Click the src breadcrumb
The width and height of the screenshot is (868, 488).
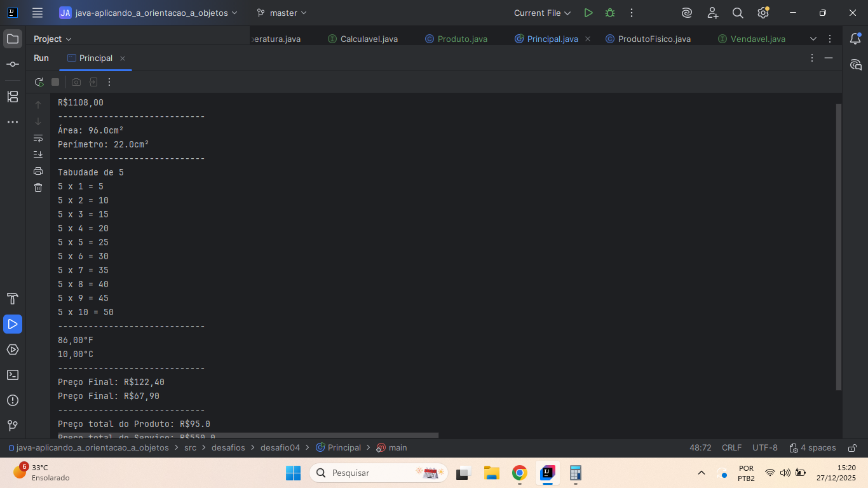coord(190,448)
